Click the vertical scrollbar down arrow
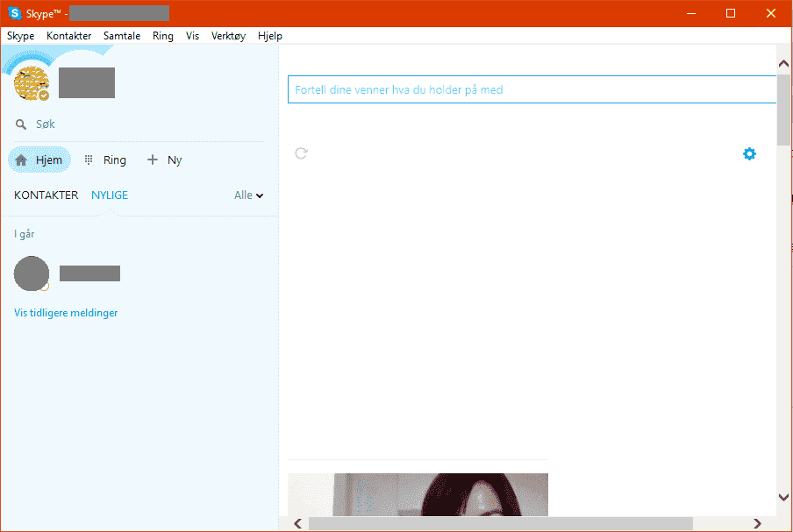 [784, 497]
